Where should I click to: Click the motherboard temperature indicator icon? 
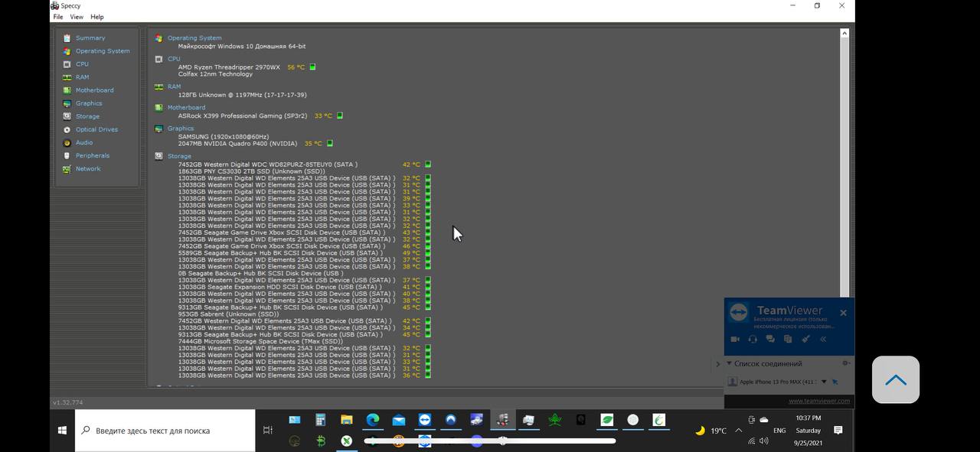pos(340,116)
